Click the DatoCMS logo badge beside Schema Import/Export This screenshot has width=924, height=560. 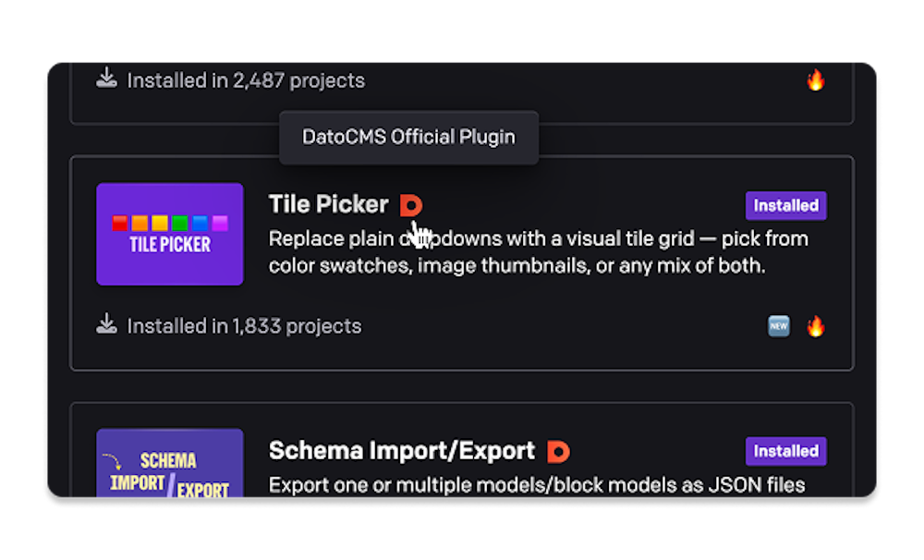click(558, 452)
